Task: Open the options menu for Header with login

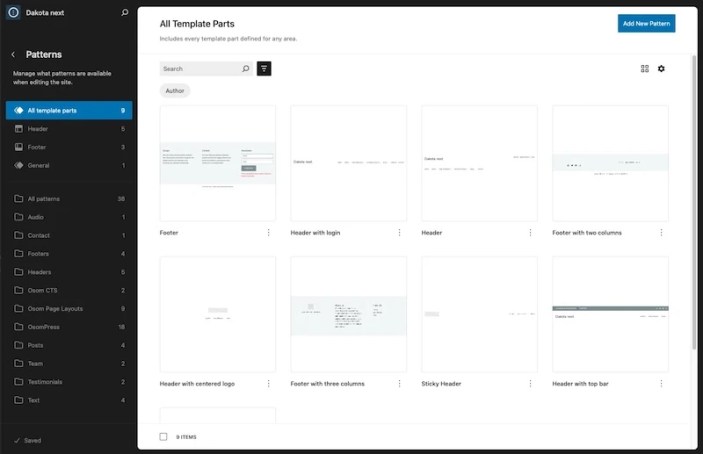Action: 399,233
